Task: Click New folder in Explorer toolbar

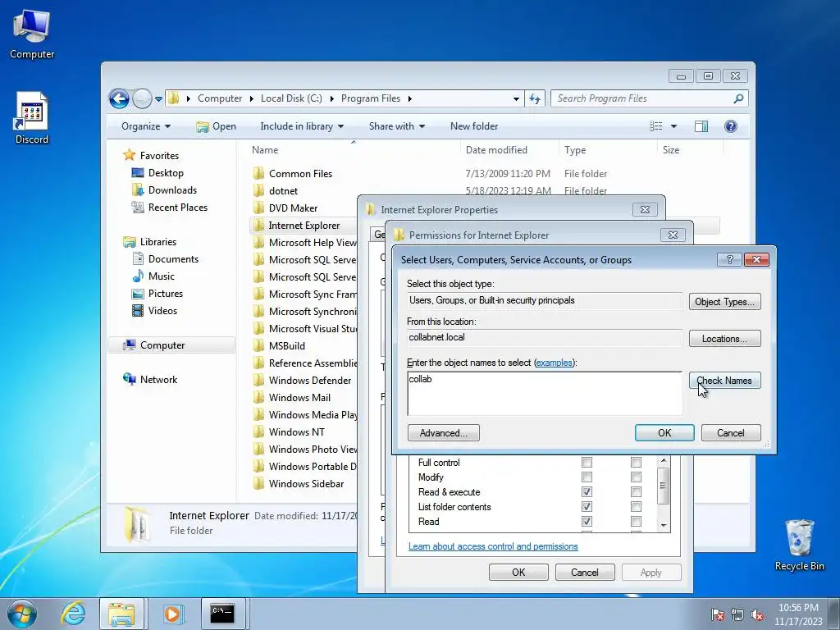Action: (x=474, y=126)
